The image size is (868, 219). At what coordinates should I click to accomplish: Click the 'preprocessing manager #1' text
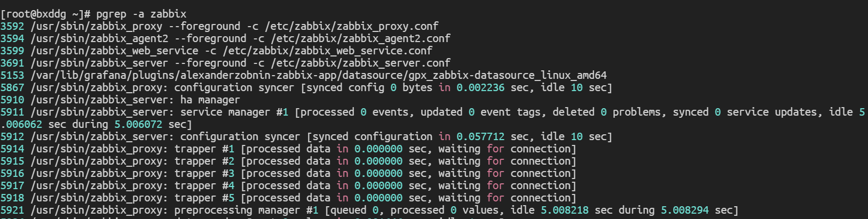click(246, 210)
